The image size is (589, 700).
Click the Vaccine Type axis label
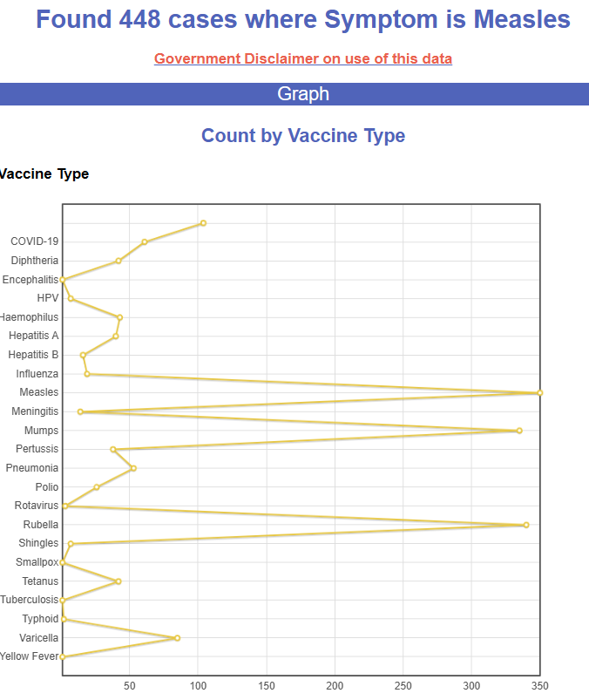pos(44,173)
